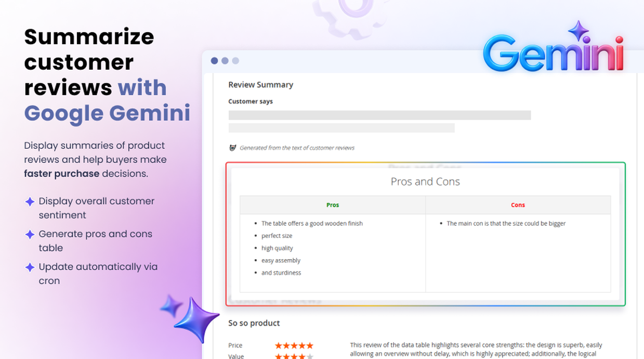Screen dimensions: 644x359
Task: Click the Gemini logo
Action: tap(553, 48)
